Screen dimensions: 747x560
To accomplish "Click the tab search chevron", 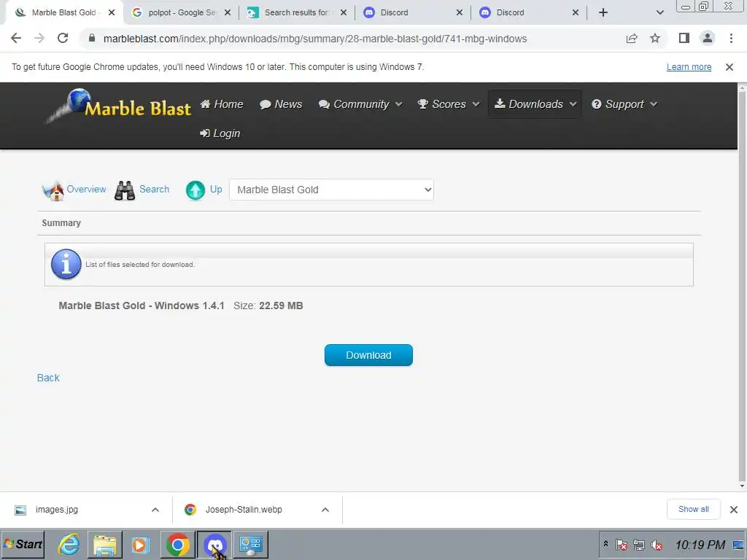I will (659, 12).
